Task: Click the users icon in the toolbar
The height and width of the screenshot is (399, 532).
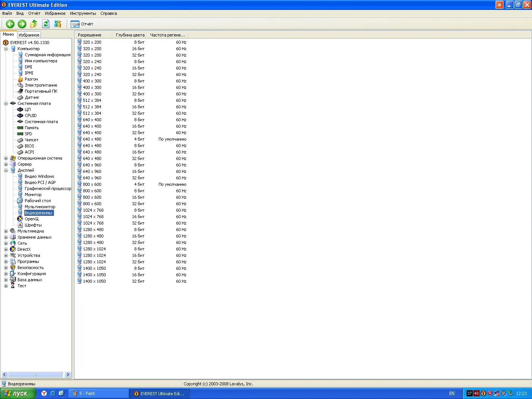Action: tap(57, 24)
